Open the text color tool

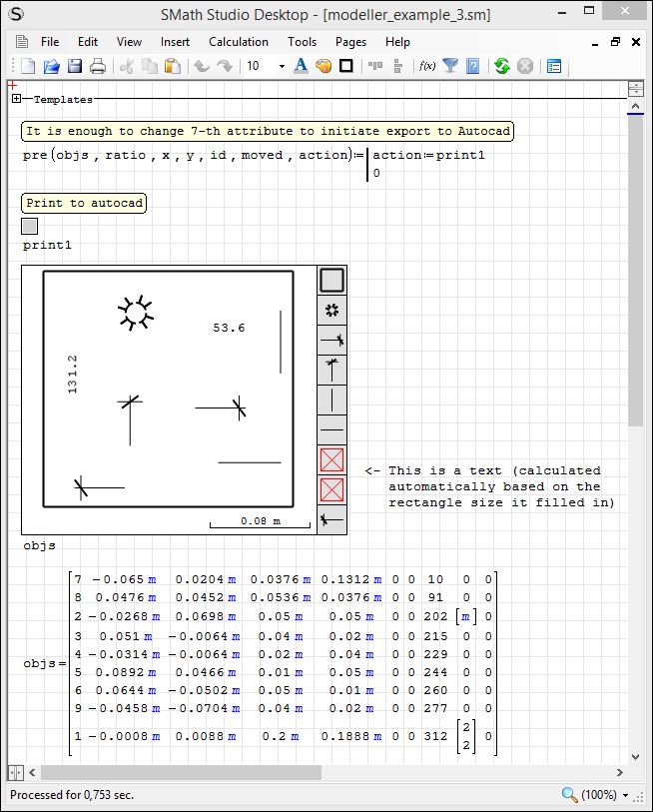click(x=302, y=66)
